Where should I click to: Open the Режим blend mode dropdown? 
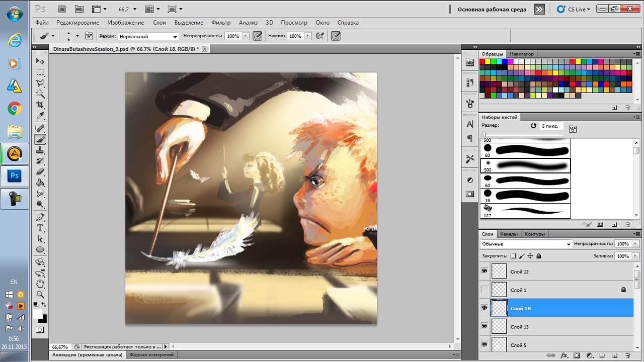(148, 36)
